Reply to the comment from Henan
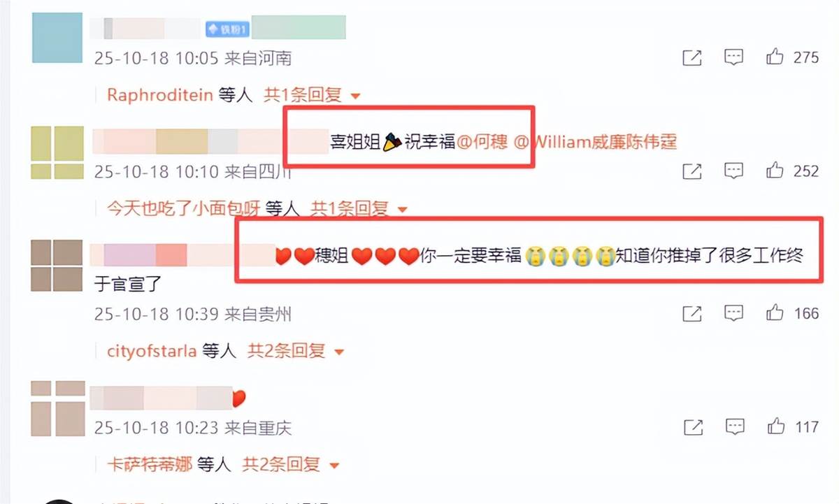Screen dimensions: 839x504 (733, 57)
